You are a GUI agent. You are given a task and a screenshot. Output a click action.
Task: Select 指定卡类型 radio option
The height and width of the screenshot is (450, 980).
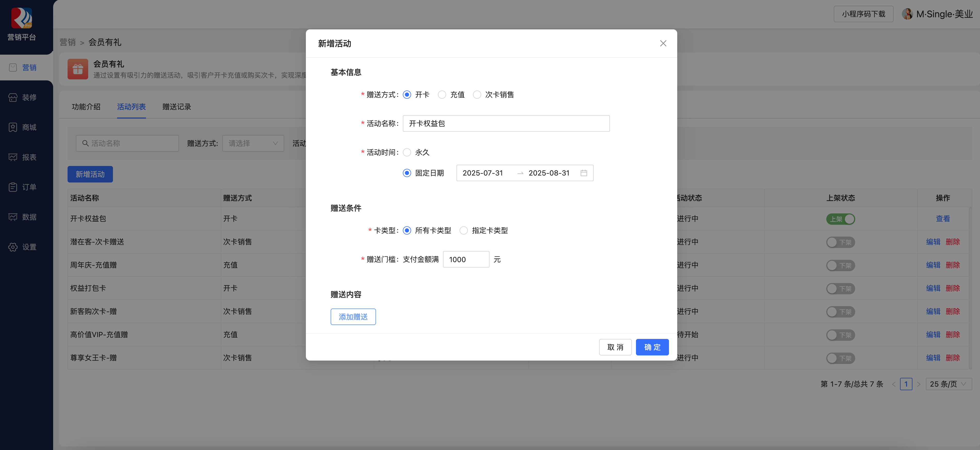[463, 231]
